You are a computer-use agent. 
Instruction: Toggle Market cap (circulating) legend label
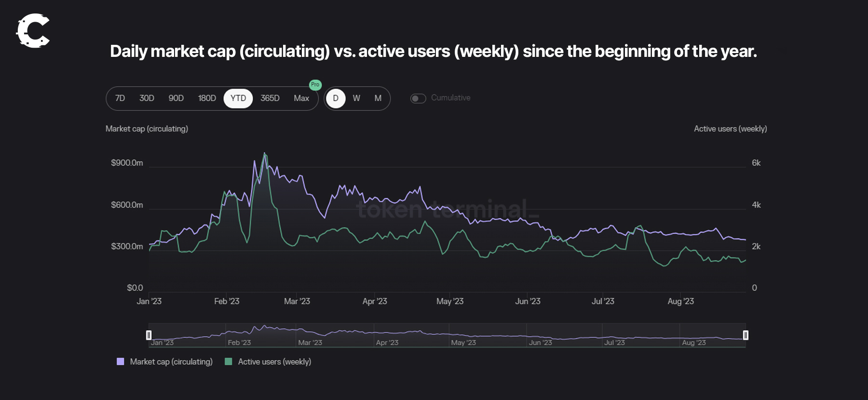click(171, 361)
